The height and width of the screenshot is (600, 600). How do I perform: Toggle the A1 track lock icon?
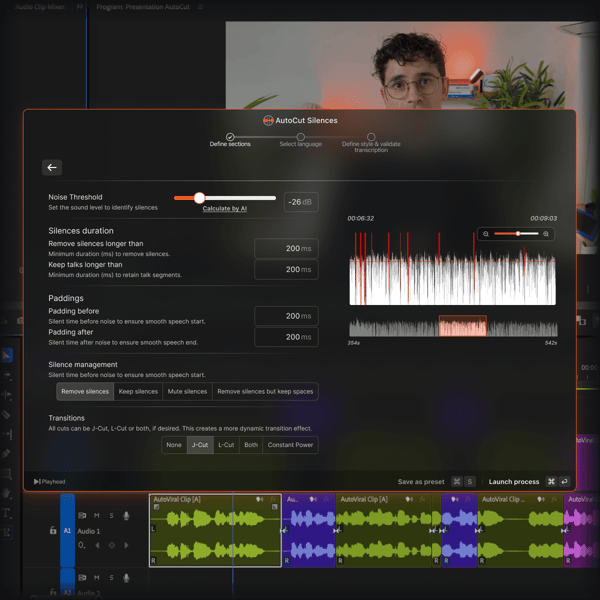[53, 531]
